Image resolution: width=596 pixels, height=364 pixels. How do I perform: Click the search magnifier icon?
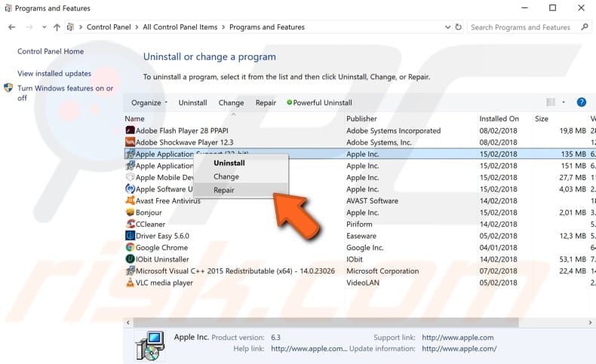coord(584,27)
